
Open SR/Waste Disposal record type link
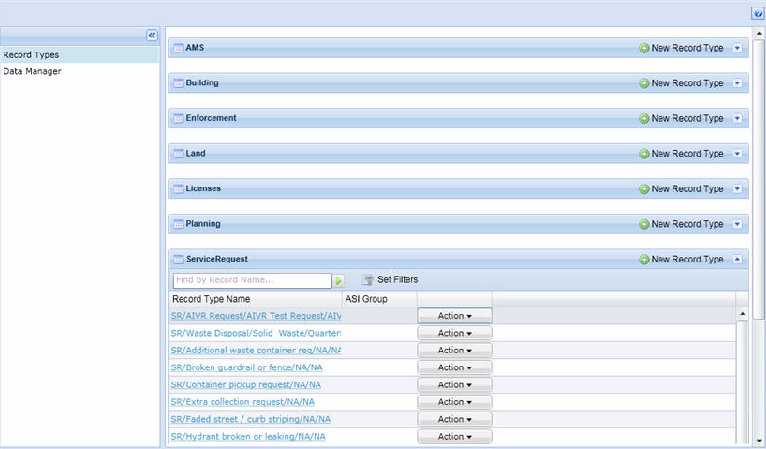pos(255,333)
